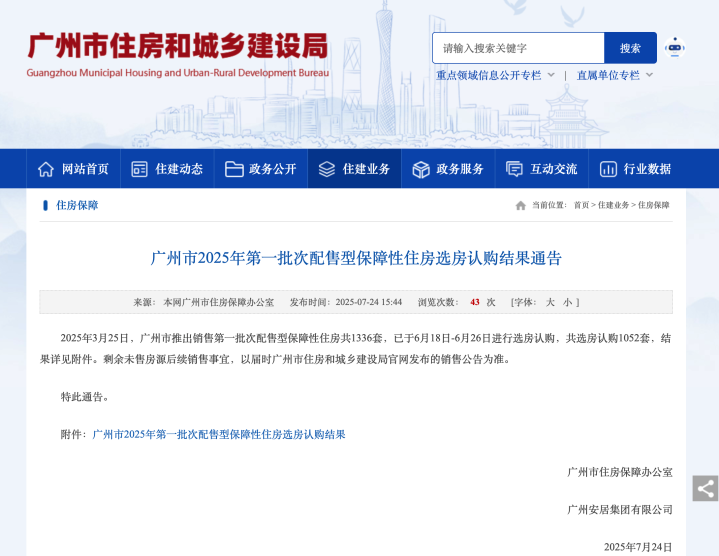Open the AI robot assistant icon
The width and height of the screenshot is (719, 556).
point(675,47)
